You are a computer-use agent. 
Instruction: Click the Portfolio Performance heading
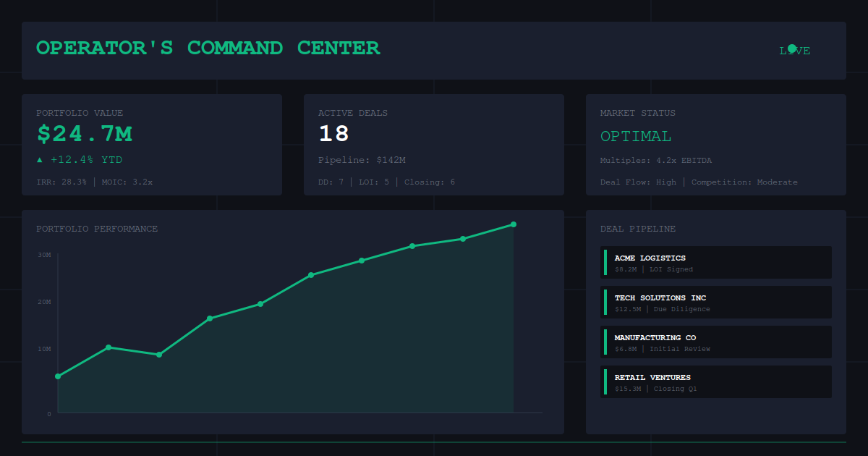97,229
